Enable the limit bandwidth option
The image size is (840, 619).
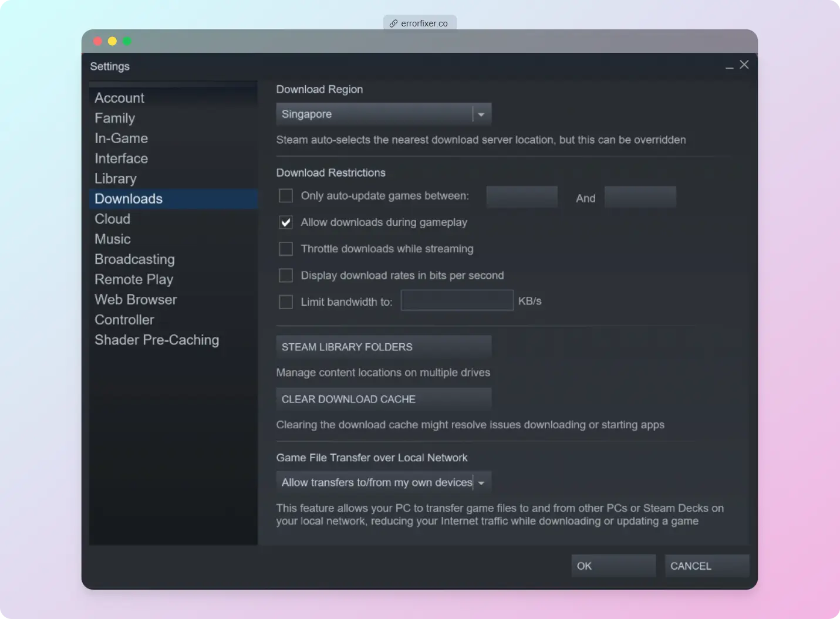pos(286,302)
